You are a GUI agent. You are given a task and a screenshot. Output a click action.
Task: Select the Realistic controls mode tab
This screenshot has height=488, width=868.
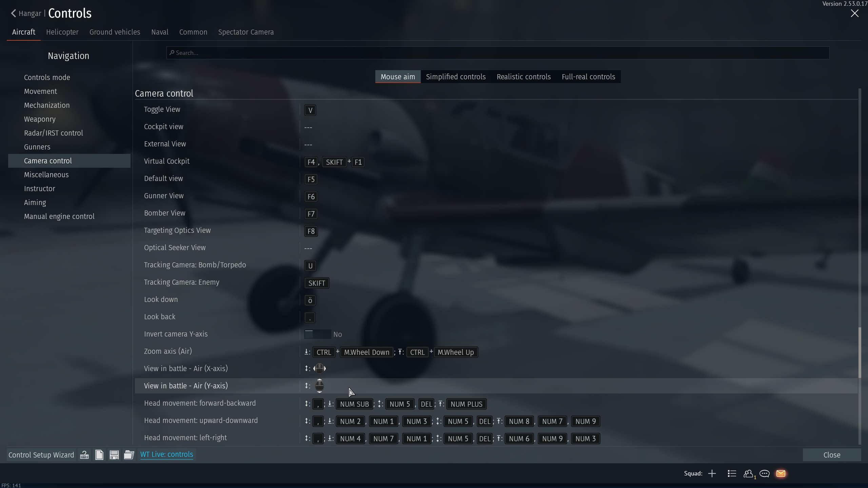(524, 77)
